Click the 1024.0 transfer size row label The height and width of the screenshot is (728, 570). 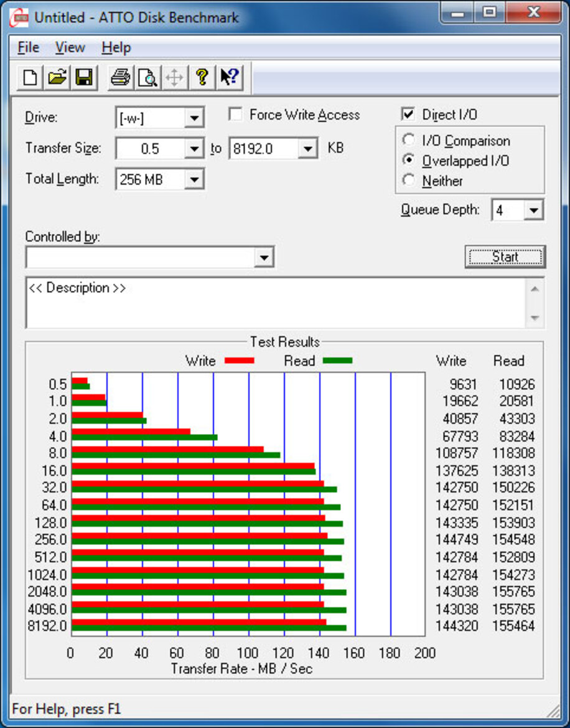[47, 575]
